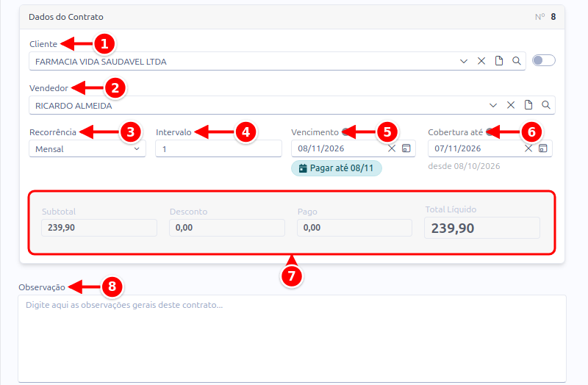Open the Vencimento calendar picker icon

tap(406, 148)
